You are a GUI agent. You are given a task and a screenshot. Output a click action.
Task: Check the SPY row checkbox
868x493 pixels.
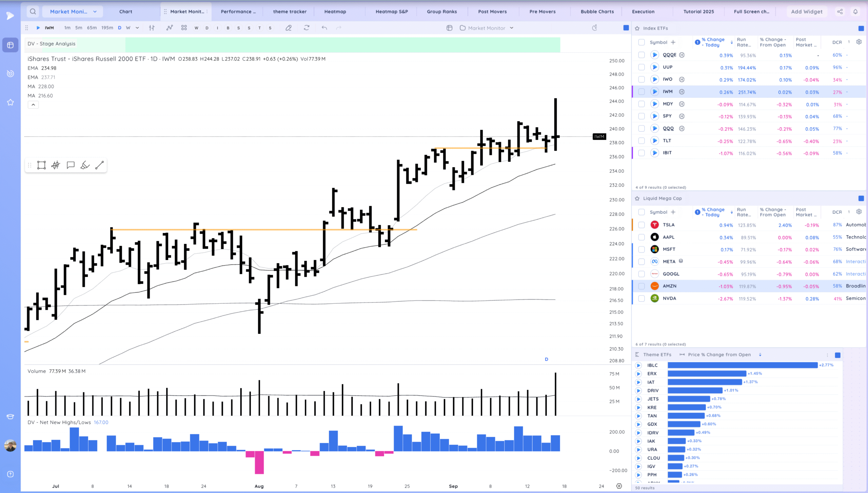click(642, 116)
